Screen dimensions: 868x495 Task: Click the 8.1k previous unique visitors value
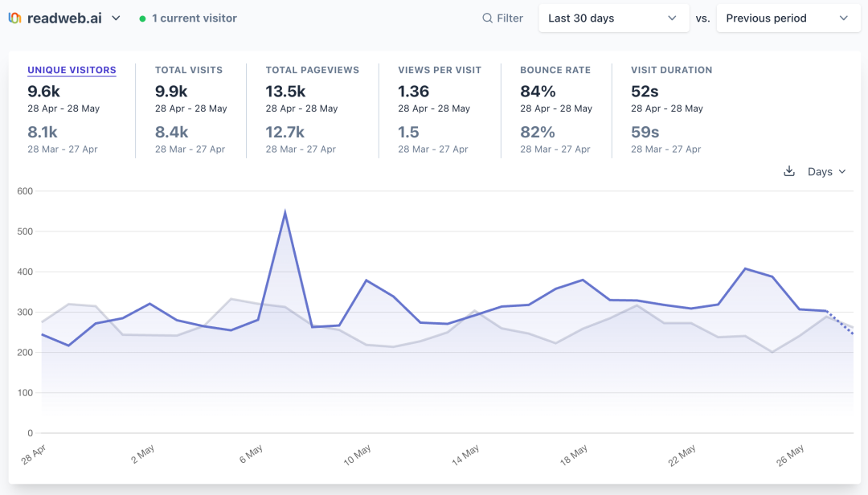pyautogui.click(x=43, y=133)
